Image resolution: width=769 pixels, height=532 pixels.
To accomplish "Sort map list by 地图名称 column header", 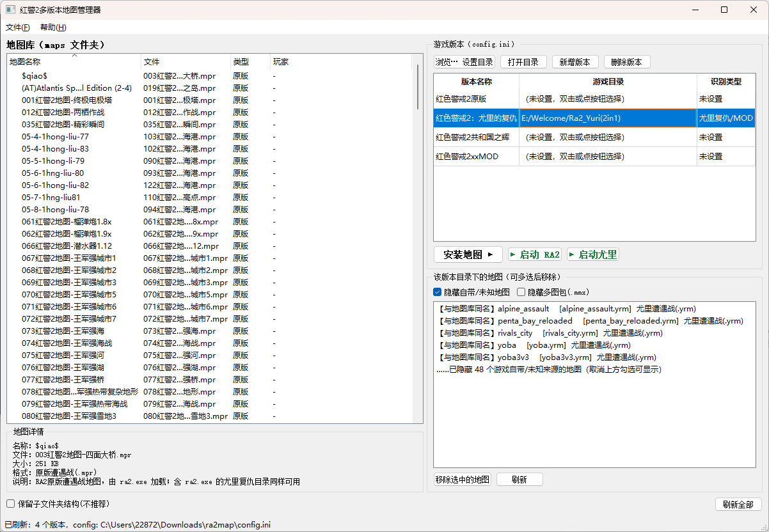I will coord(74,62).
